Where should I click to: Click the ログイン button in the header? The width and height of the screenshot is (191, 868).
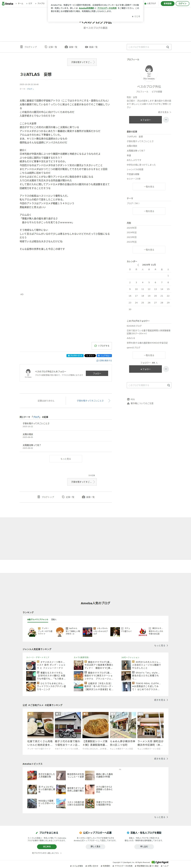point(182,3)
